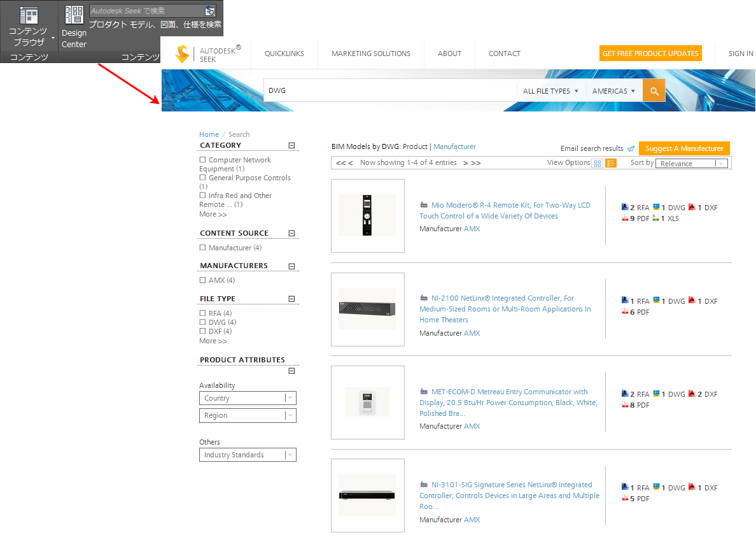Open the ALL FILE TYPES dropdown

(x=550, y=90)
